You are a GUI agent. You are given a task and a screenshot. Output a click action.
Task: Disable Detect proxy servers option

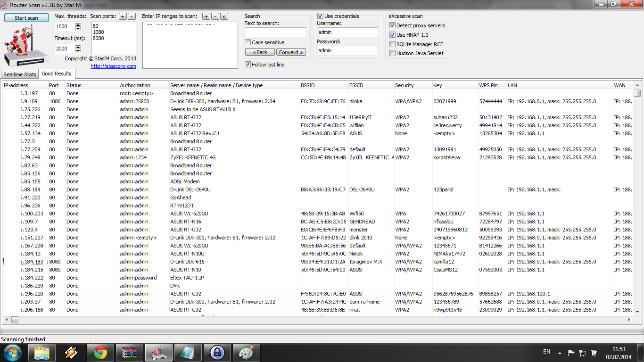[392, 25]
